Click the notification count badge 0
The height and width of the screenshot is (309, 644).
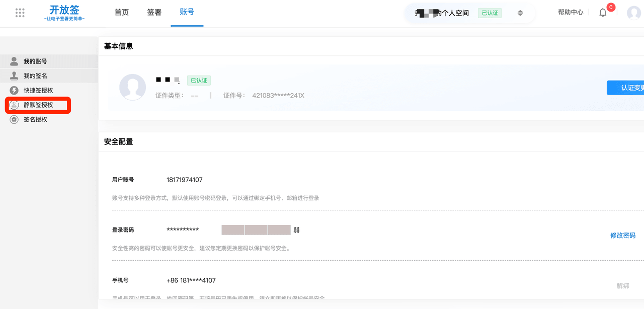click(611, 7)
